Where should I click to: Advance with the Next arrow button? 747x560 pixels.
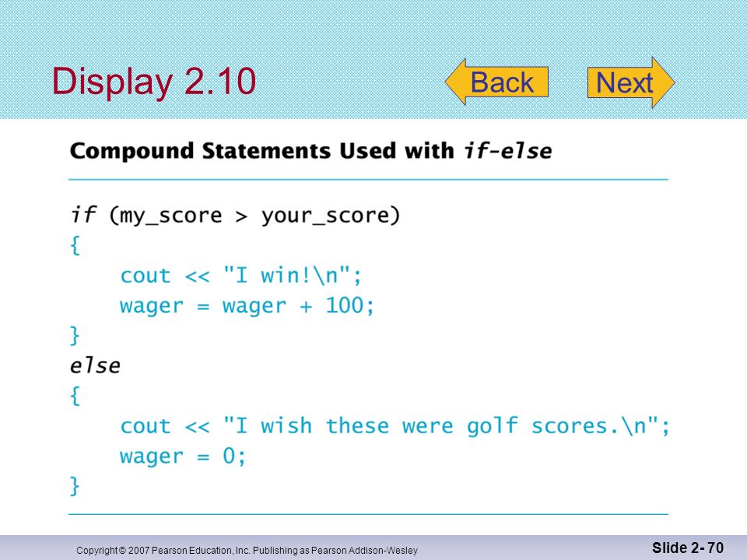631,82
